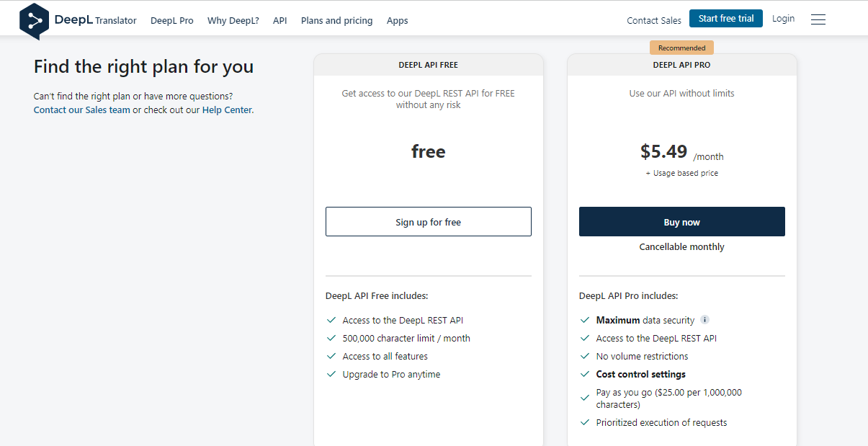Image resolution: width=868 pixels, height=446 pixels.
Task: Click checkmark beside Prioritized execution of requests
Action: click(x=585, y=423)
